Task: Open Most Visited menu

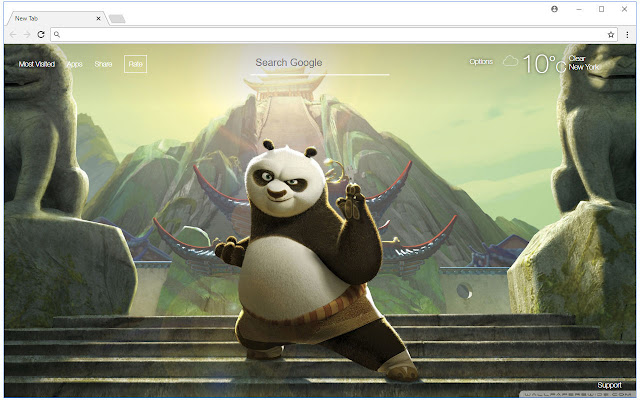Action: coord(37,64)
